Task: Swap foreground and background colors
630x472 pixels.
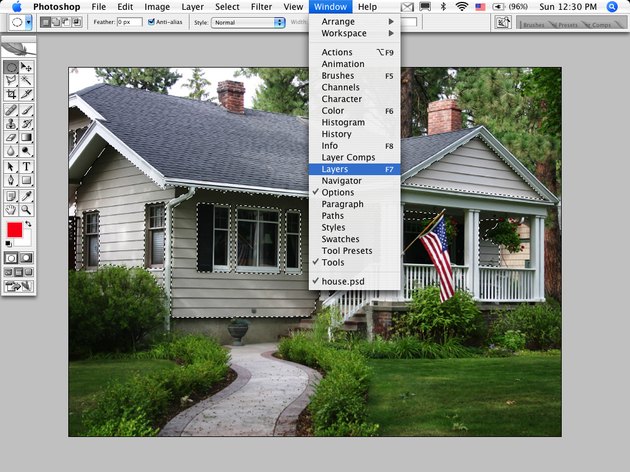Action: pyautogui.click(x=28, y=224)
